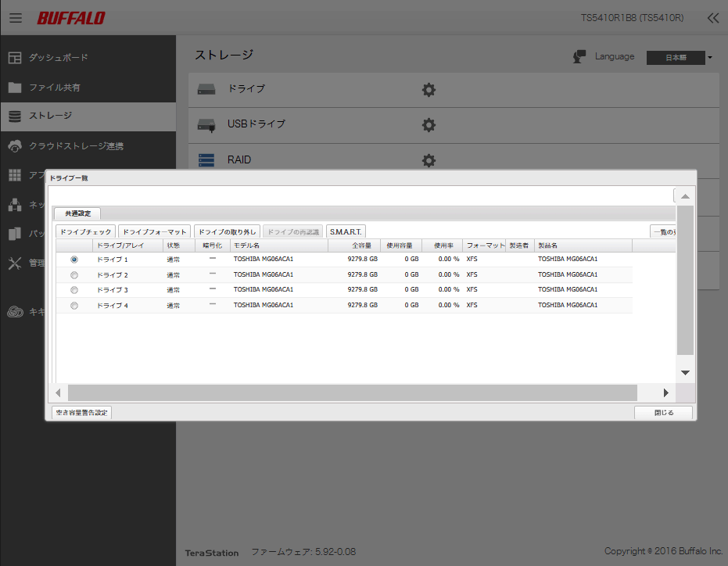Open ファイル共有 menu item
This screenshot has height=566, width=728.
click(x=54, y=88)
